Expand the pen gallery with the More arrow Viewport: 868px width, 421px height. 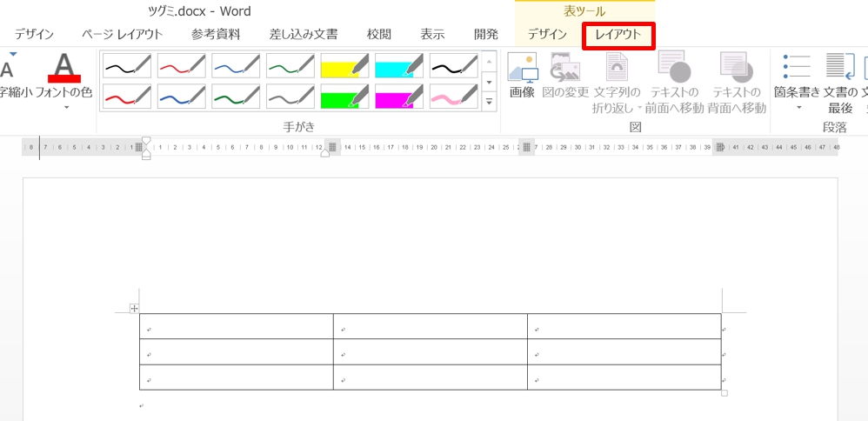(x=489, y=102)
